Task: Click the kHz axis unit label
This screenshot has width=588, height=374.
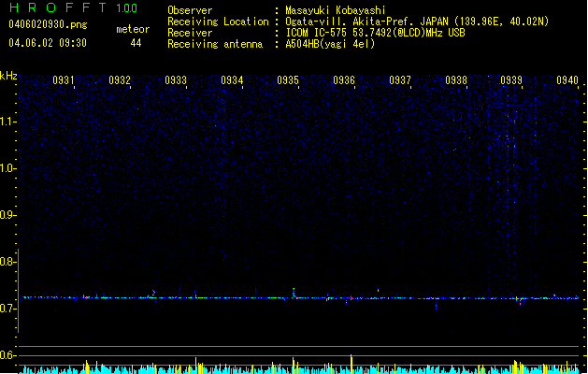Action: pyautogui.click(x=8, y=76)
